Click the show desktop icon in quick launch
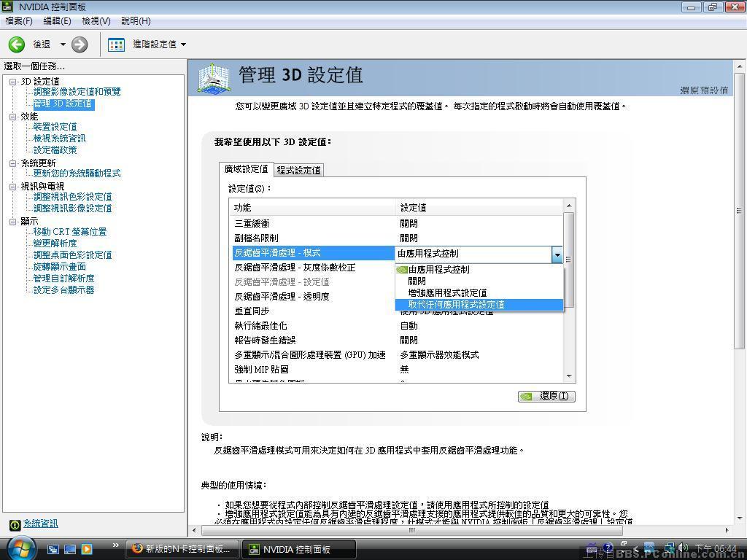Image resolution: width=747 pixels, height=560 pixels. pyautogui.click(x=70, y=548)
